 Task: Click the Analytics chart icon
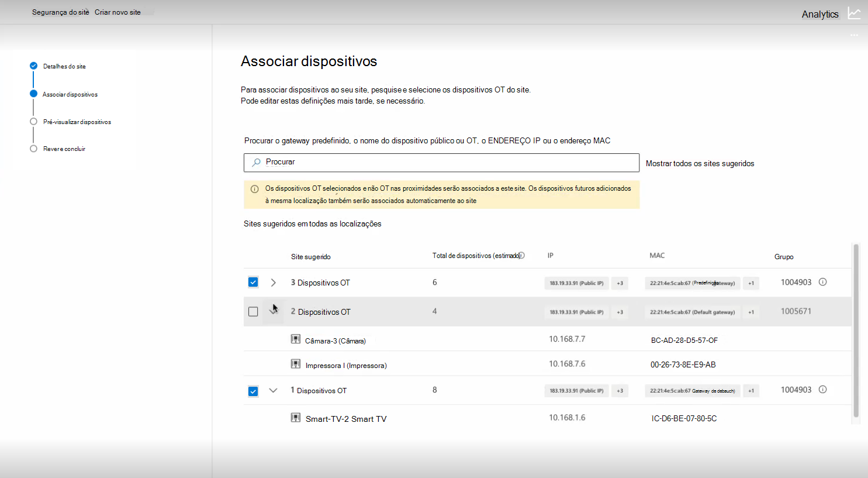click(x=854, y=13)
